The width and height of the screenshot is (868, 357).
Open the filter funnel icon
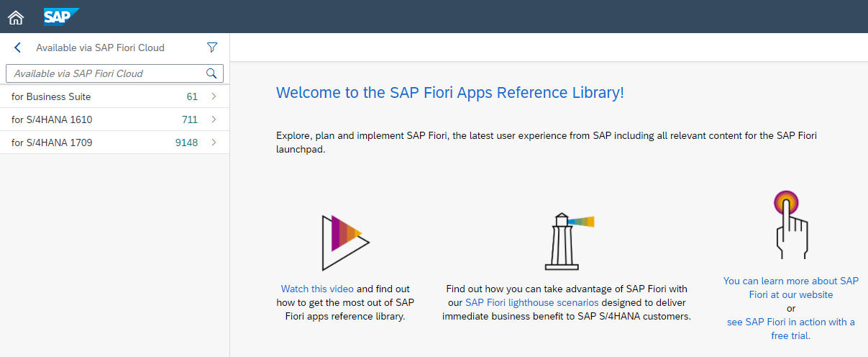click(211, 48)
